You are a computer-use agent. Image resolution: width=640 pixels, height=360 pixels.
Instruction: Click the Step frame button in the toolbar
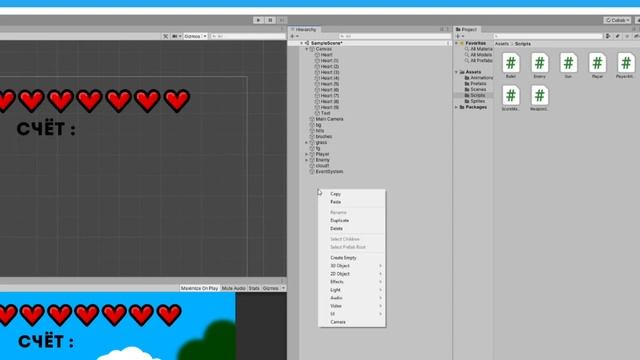point(282,20)
